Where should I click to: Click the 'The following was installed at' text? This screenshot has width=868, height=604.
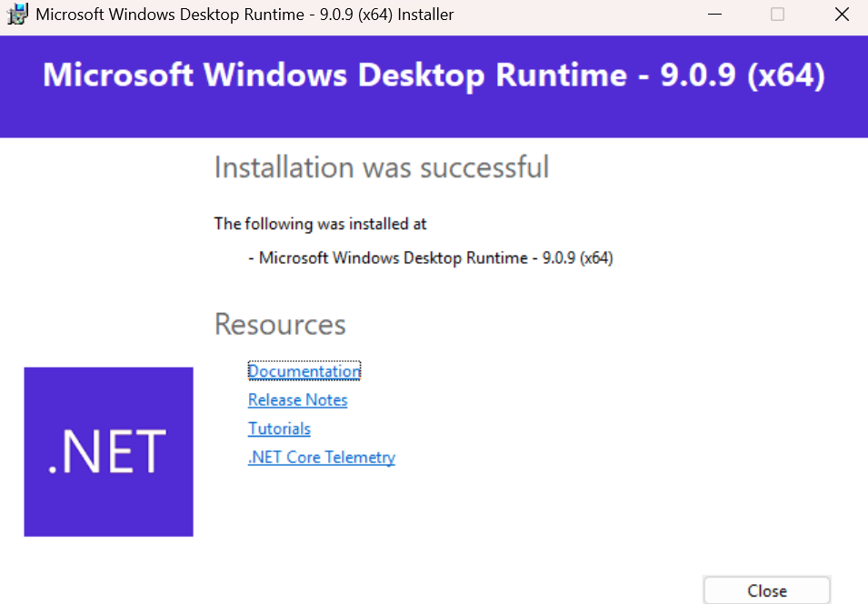[x=320, y=224]
